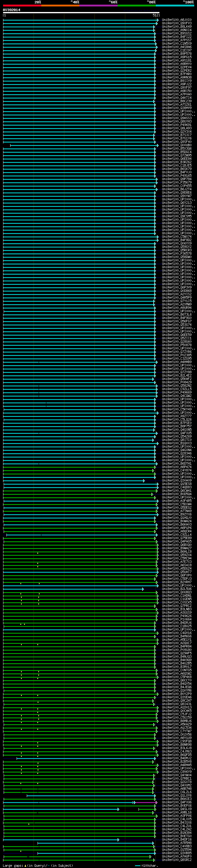Click the green ~80% identity legend segment
The width and height of the screenshot is (197, 868).
[x=137, y=6]
